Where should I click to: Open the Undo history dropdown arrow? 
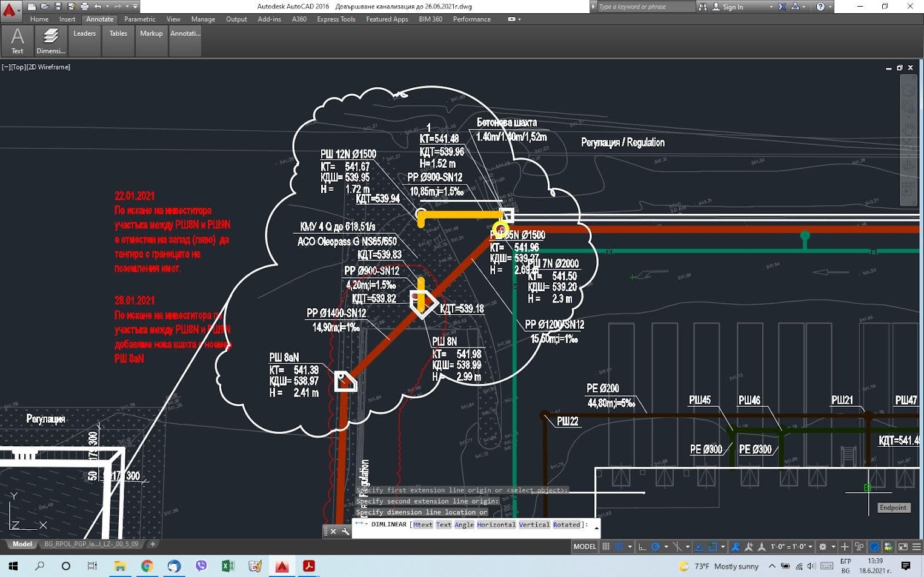108,7
